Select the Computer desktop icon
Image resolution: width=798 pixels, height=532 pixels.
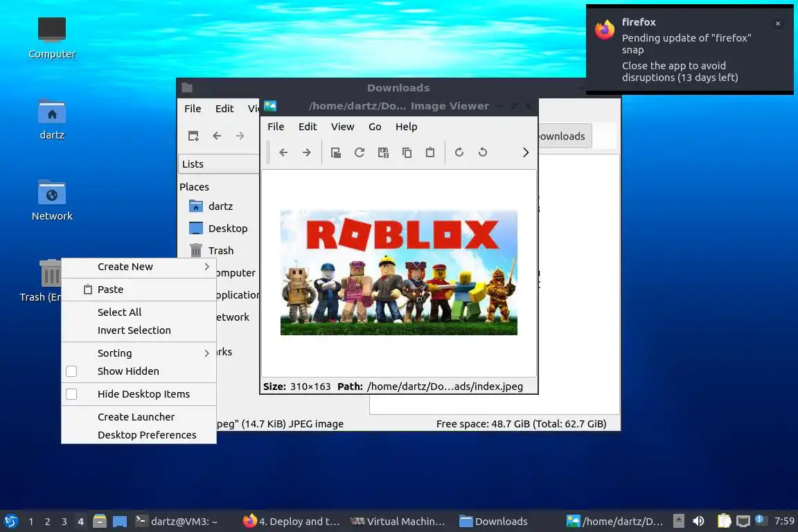click(x=52, y=37)
